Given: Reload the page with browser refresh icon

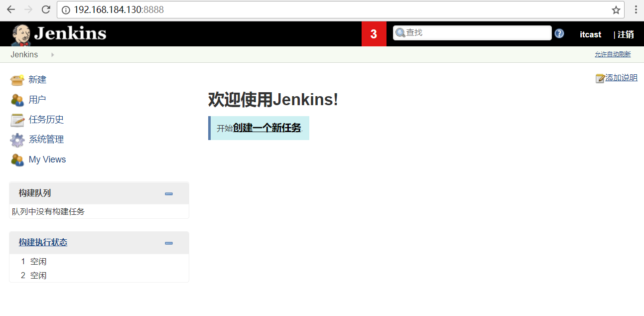Looking at the screenshot, I should coord(46,9).
